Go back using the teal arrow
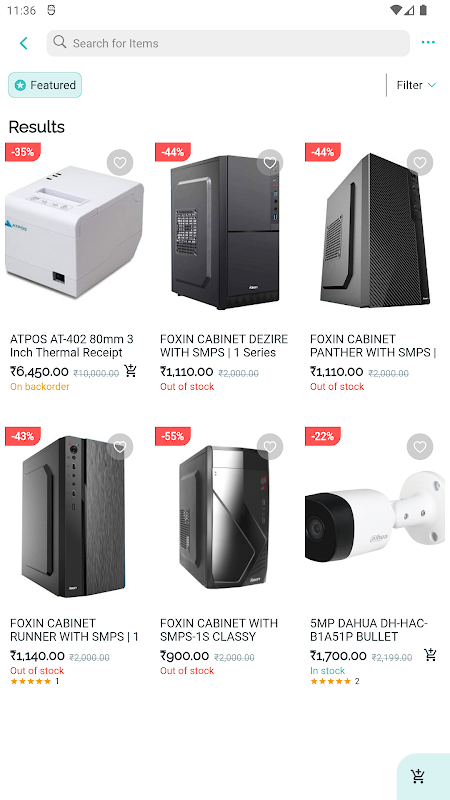The image size is (450, 800). (23, 43)
